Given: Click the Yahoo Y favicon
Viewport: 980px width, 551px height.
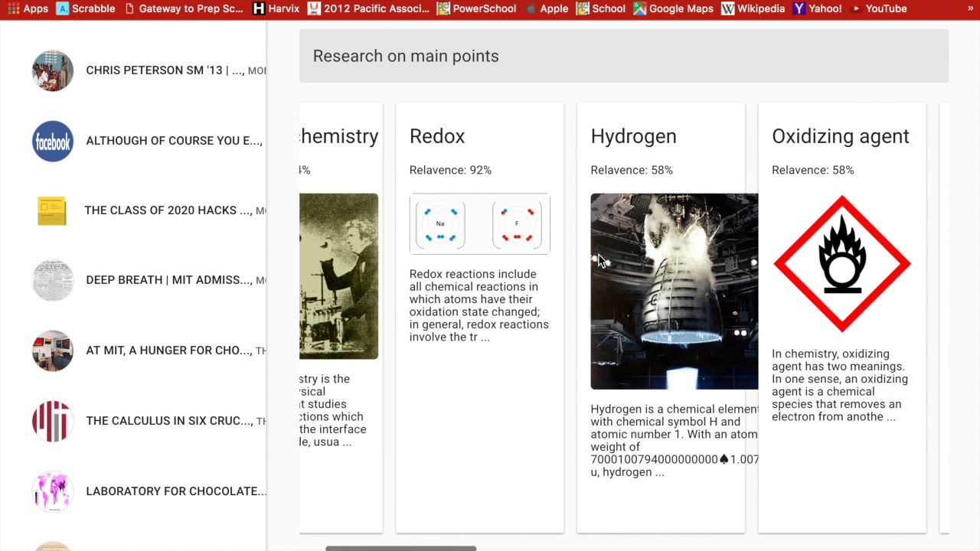Looking at the screenshot, I should [799, 8].
